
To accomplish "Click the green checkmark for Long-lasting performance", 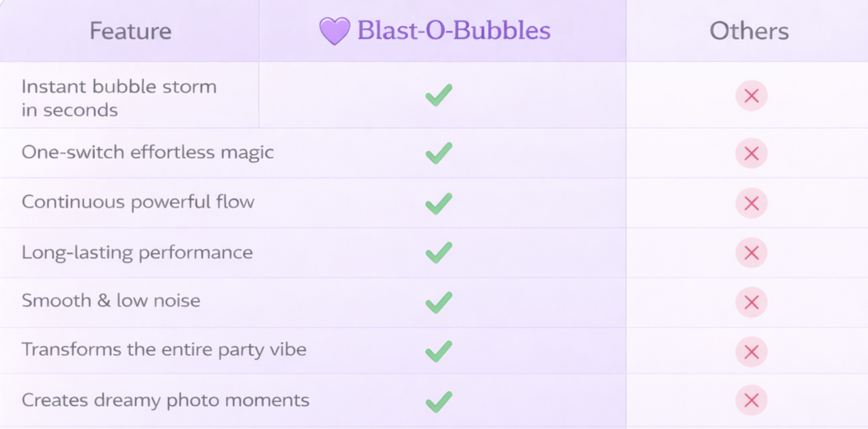I will pos(439,253).
